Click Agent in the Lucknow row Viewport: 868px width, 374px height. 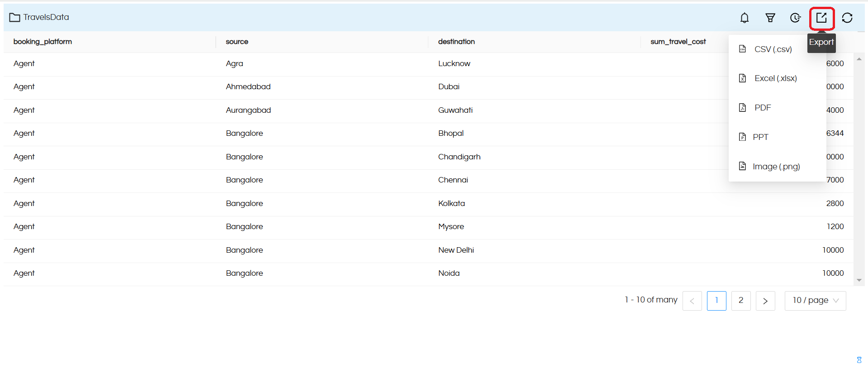[24, 64]
